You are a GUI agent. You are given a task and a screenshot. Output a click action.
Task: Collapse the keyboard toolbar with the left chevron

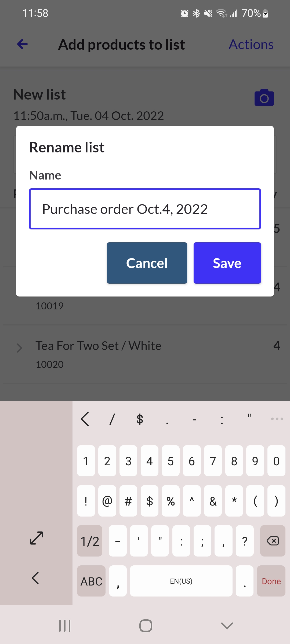point(85,419)
